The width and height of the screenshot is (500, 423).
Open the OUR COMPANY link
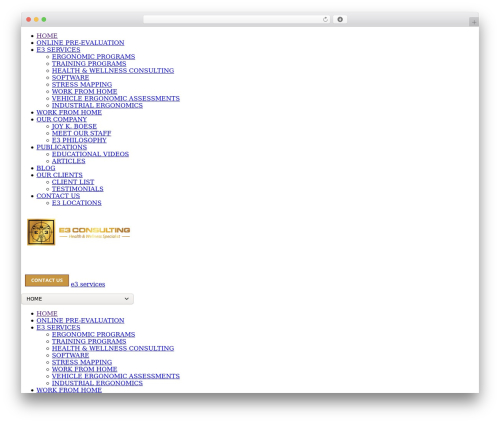[62, 119]
